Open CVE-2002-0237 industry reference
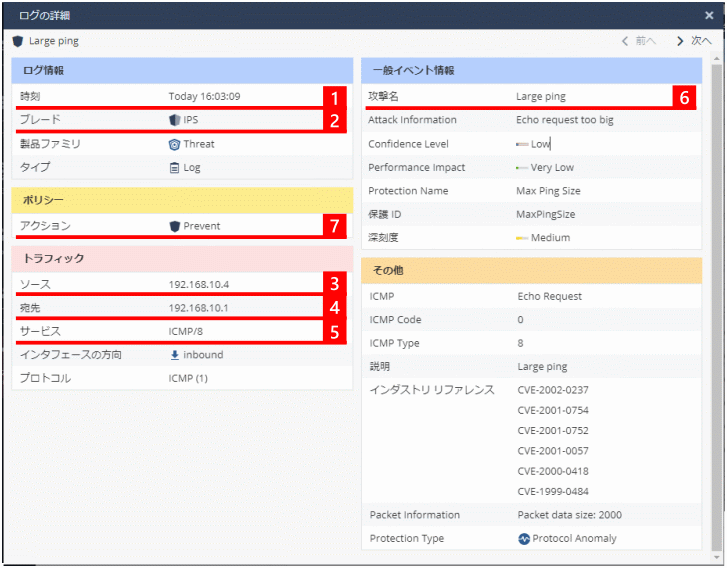Screen dimensions: 727x568 coord(552,390)
